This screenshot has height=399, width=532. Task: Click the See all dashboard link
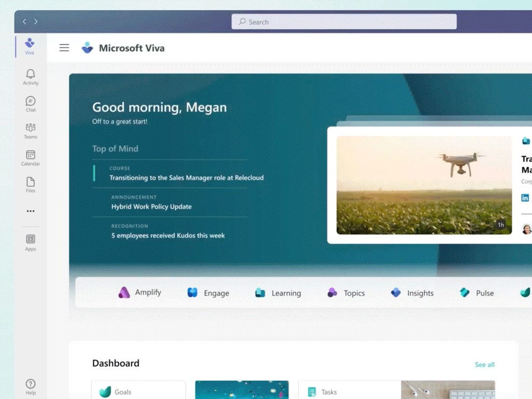tap(485, 365)
